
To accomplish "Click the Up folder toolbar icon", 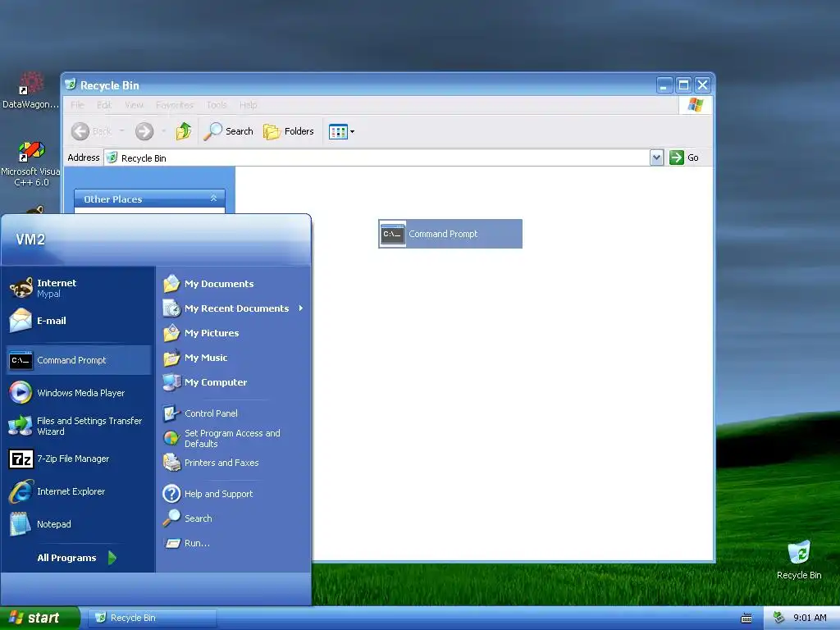I will pyautogui.click(x=184, y=131).
